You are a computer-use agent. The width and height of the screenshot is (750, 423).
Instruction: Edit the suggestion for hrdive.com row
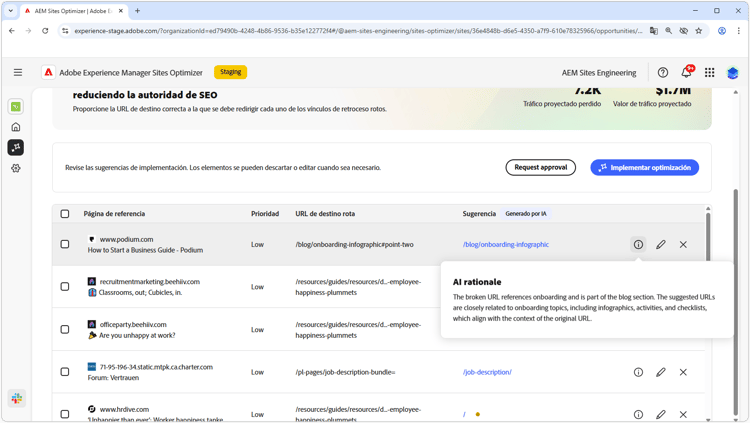[x=661, y=414]
